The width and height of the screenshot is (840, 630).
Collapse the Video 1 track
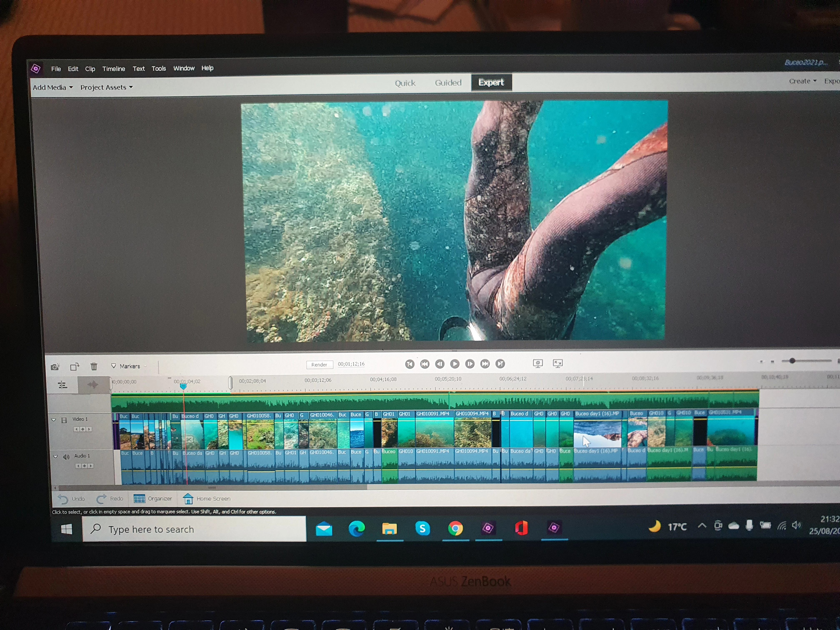click(x=54, y=420)
